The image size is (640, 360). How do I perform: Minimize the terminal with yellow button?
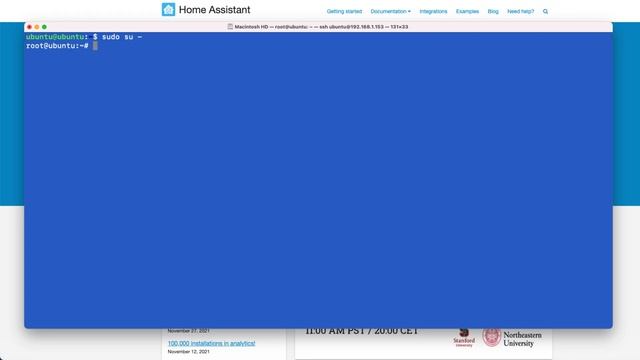(37, 27)
